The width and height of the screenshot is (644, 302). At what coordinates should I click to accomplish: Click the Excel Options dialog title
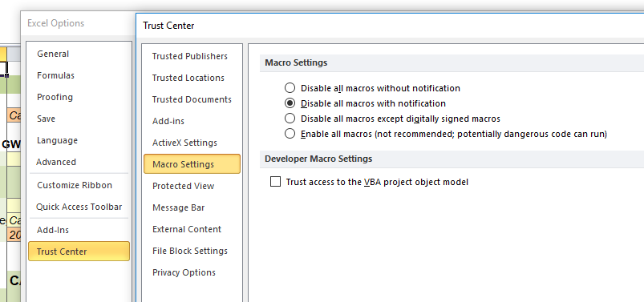(56, 23)
